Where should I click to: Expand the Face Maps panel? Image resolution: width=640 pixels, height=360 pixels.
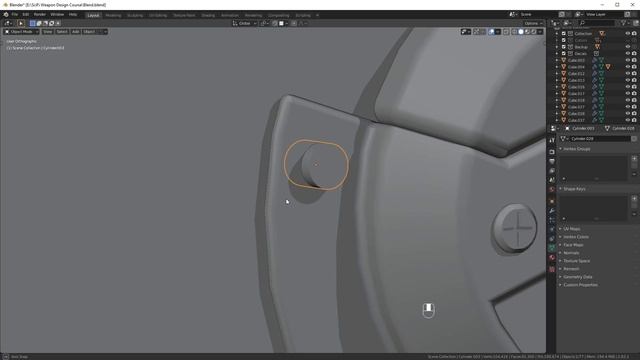(x=573, y=245)
